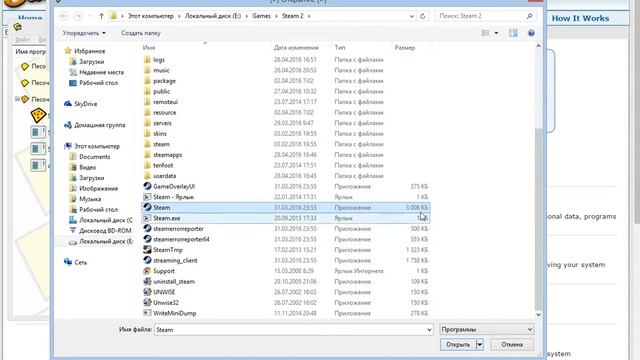Select the UNWISE application
Viewport: 640px width, 360px height.
tap(285, 292)
